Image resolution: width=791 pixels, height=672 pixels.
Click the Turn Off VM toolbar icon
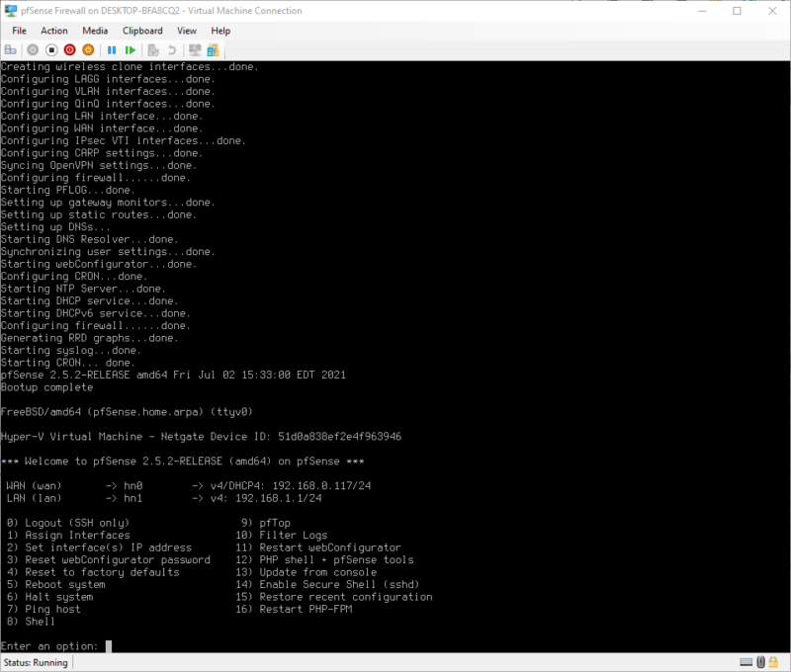pos(51,49)
